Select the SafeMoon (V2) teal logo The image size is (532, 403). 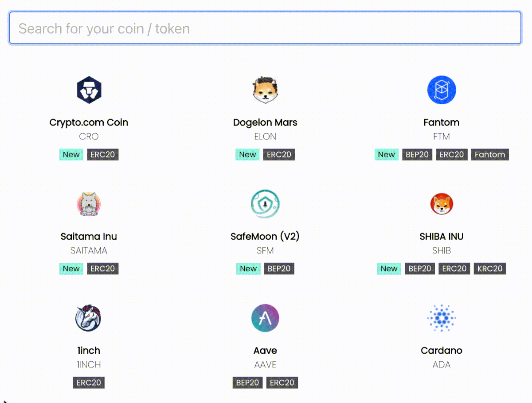click(265, 204)
